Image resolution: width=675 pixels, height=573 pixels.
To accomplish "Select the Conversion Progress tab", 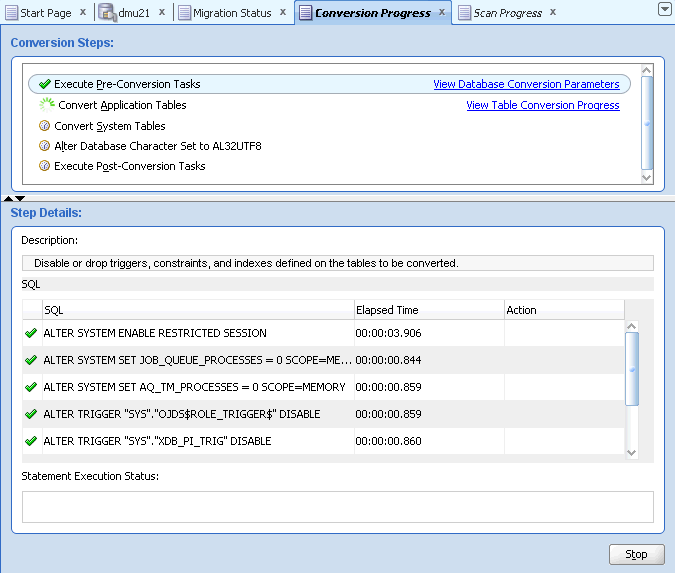I will click(x=372, y=13).
